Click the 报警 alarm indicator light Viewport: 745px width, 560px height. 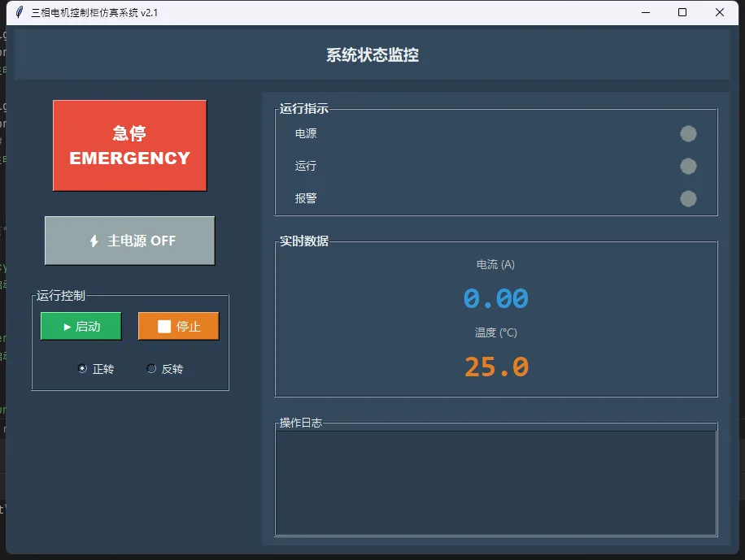coord(688,198)
